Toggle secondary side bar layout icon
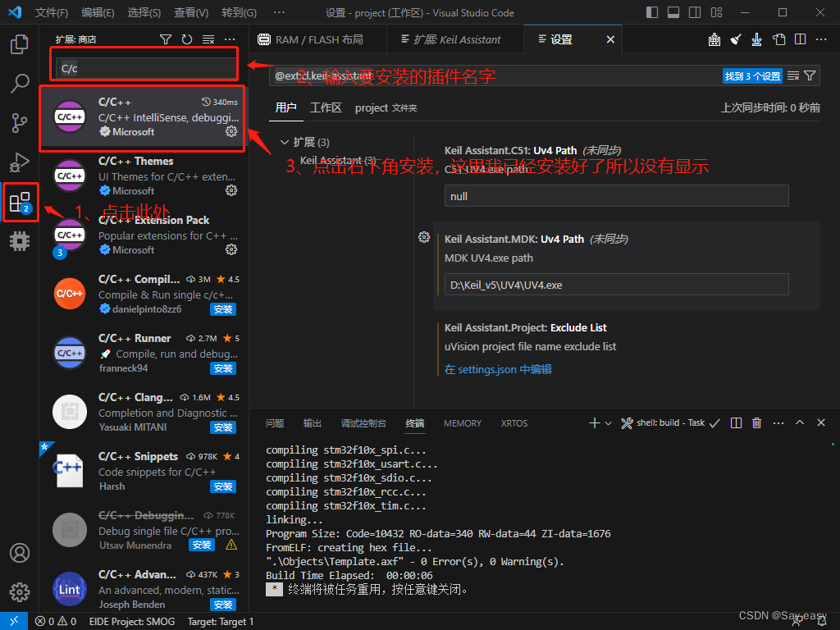 (695, 12)
